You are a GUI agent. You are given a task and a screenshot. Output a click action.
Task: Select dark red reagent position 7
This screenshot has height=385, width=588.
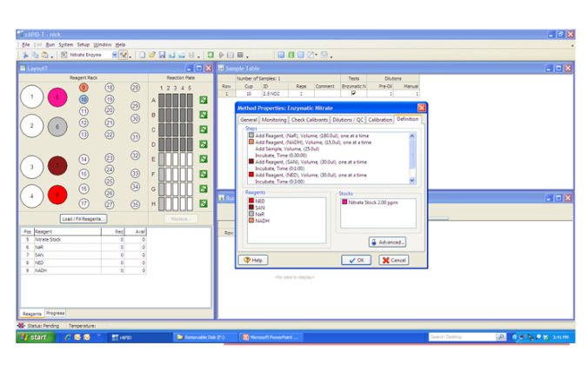click(x=57, y=166)
